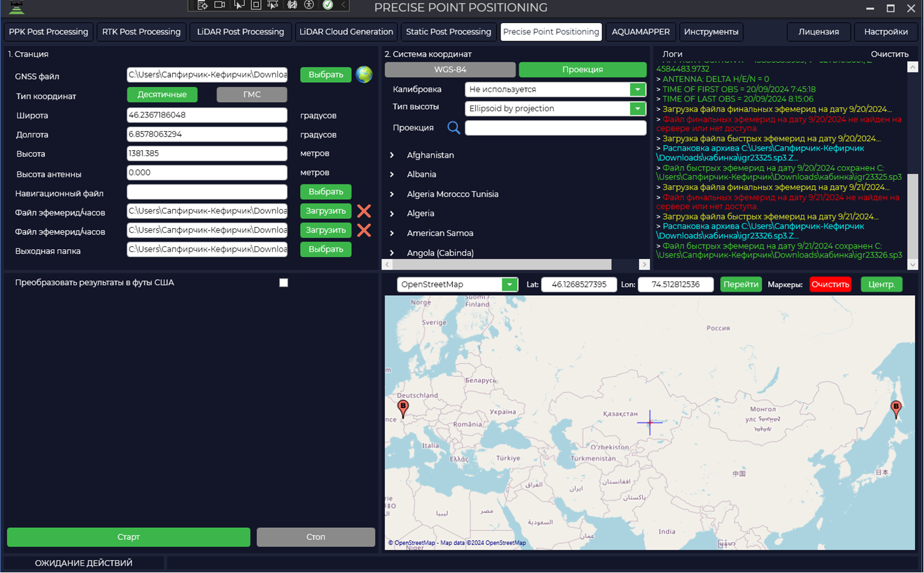Open the LiDAR Cloud Generation tab
Viewport: 924px width, 573px height.
tap(346, 32)
